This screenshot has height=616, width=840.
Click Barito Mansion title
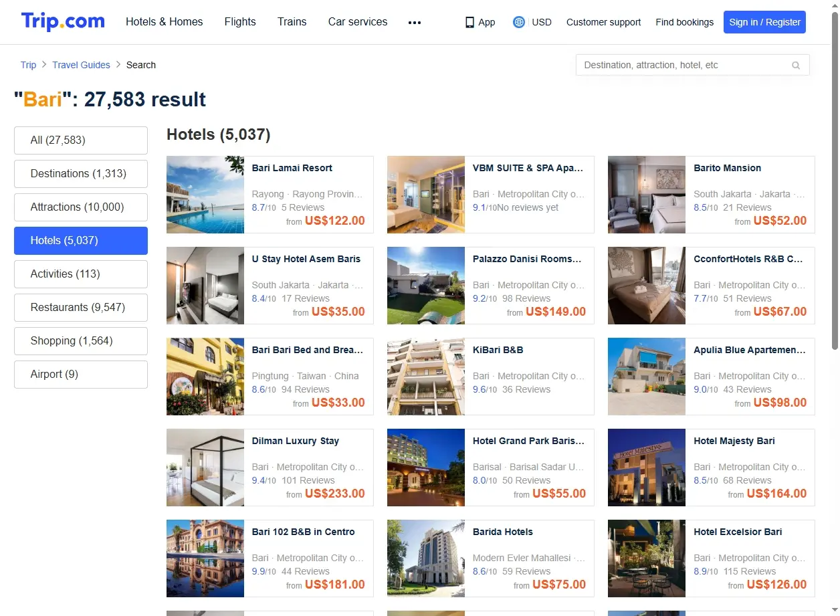pos(727,168)
